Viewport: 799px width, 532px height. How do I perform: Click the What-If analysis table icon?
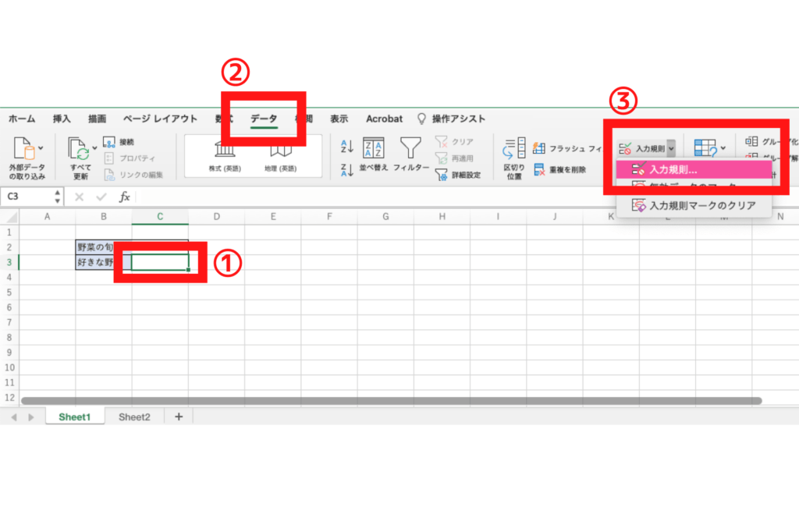coord(705,148)
